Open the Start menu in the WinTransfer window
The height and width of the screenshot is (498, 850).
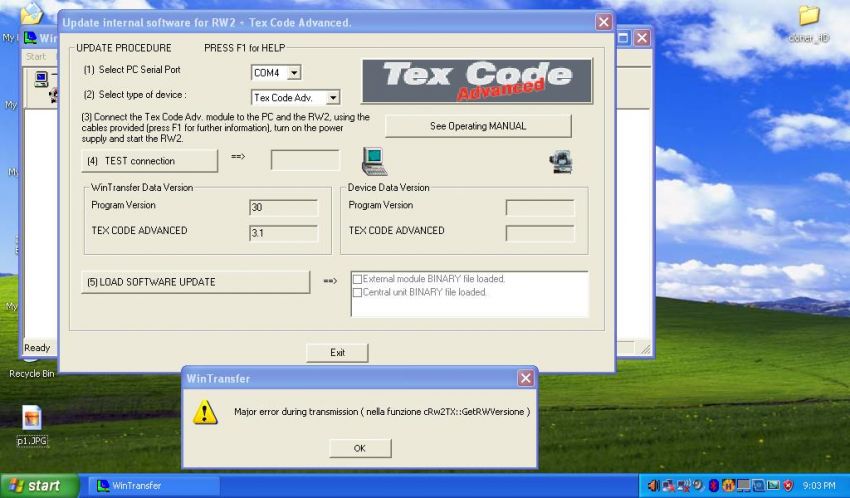(x=36, y=56)
